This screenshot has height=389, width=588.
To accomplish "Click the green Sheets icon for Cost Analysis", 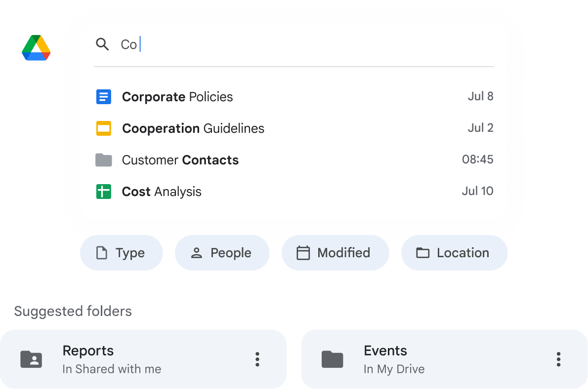I will click(x=103, y=192).
